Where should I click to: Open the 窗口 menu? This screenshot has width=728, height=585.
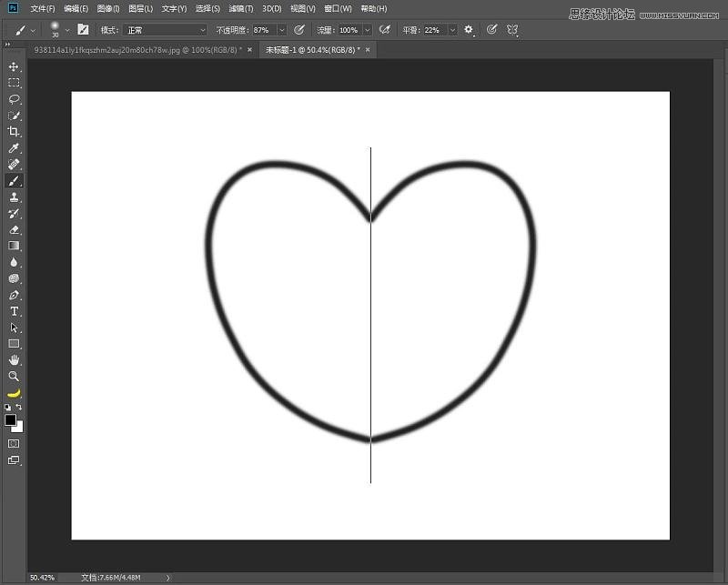335,8
